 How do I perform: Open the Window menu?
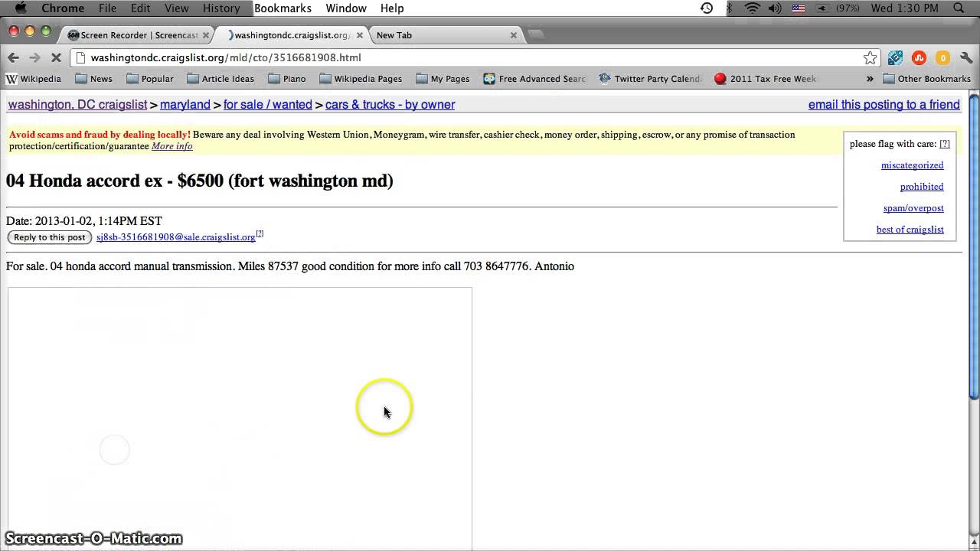[346, 8]
